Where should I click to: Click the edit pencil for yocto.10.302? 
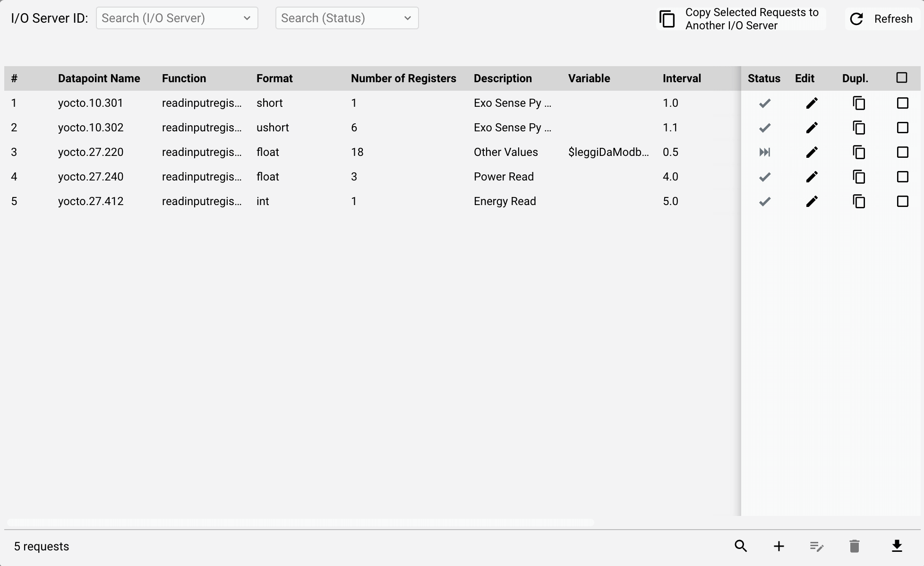[812, 128]
